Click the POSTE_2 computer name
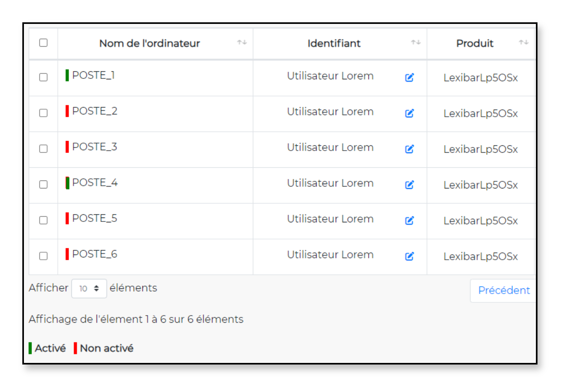The height and width of the screenshot is (392, 563). [95, 111]
